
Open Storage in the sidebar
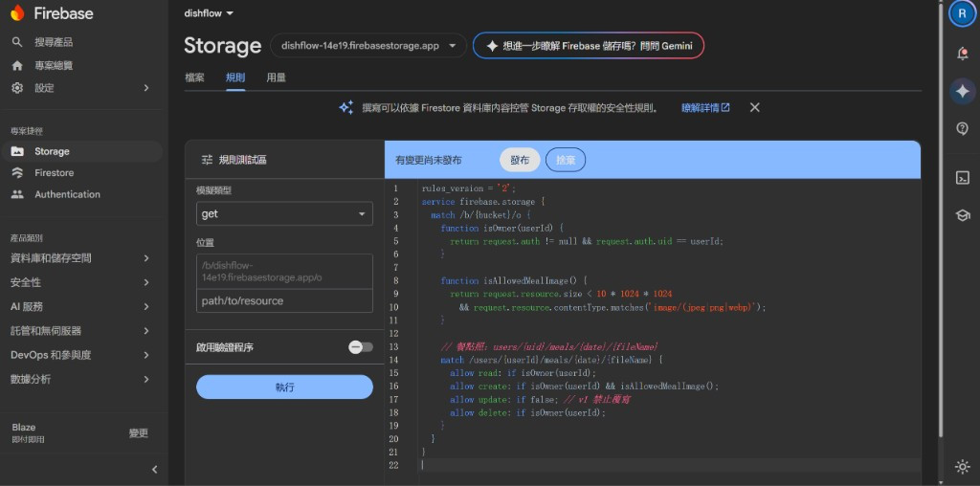[81, 151]
